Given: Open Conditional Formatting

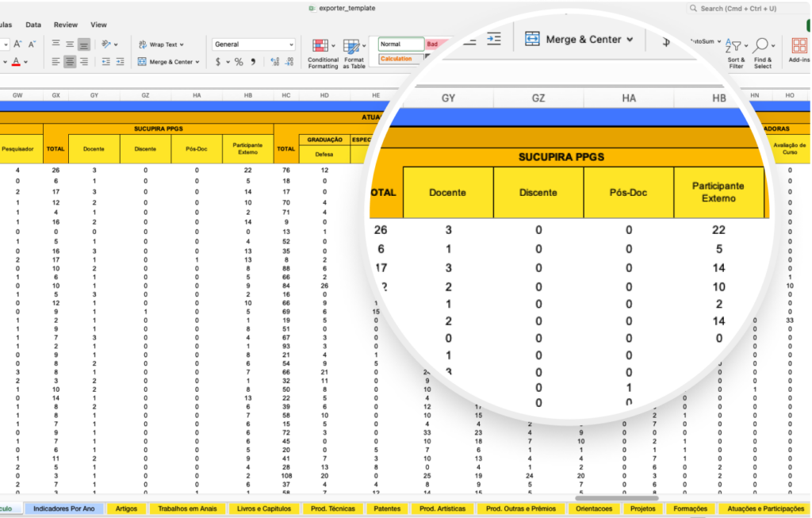Looking at the screenshot, I should click(x=323, y=53).
